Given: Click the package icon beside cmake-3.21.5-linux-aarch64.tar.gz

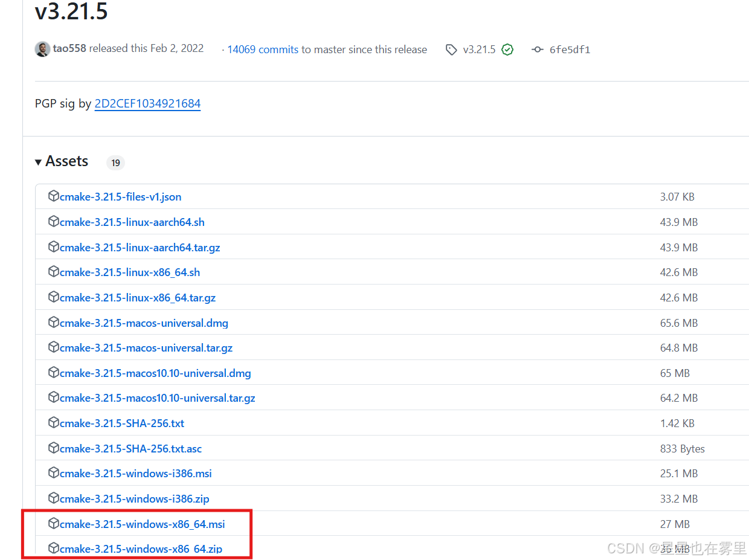Looking at the screenshot, I should coord(54,247).
